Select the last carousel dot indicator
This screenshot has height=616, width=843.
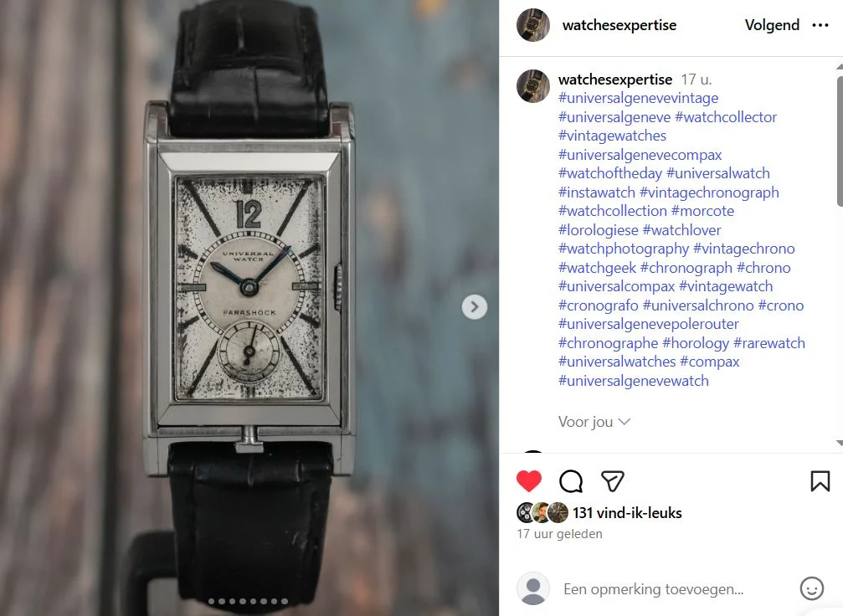click(285, 602)
